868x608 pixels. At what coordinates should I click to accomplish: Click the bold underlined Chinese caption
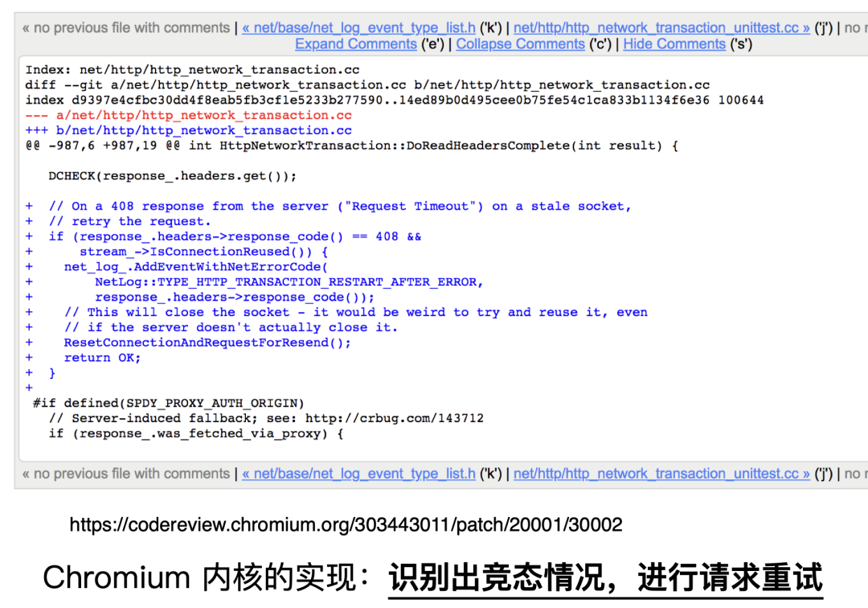point(606,577)
